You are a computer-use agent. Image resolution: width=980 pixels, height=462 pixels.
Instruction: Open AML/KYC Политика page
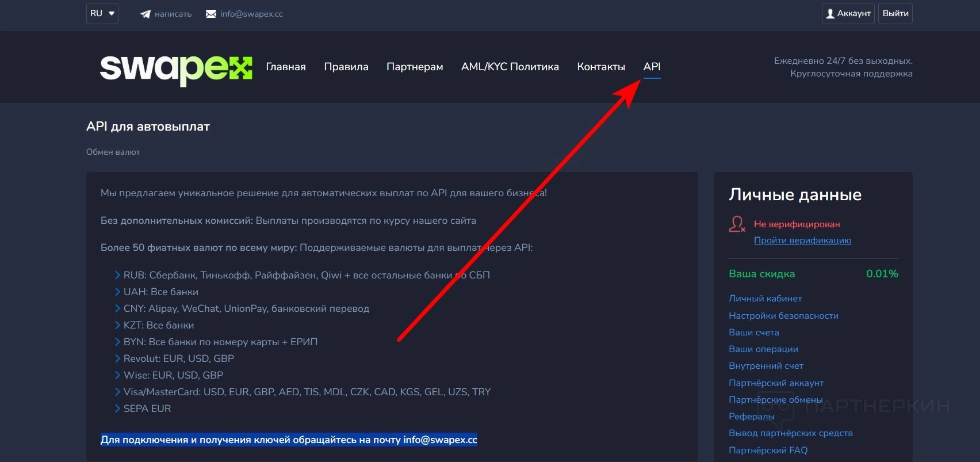510,67
